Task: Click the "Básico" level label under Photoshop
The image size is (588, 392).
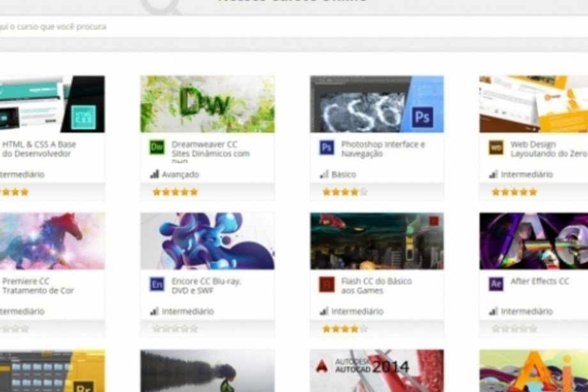Action: click(x=344, y=175)
